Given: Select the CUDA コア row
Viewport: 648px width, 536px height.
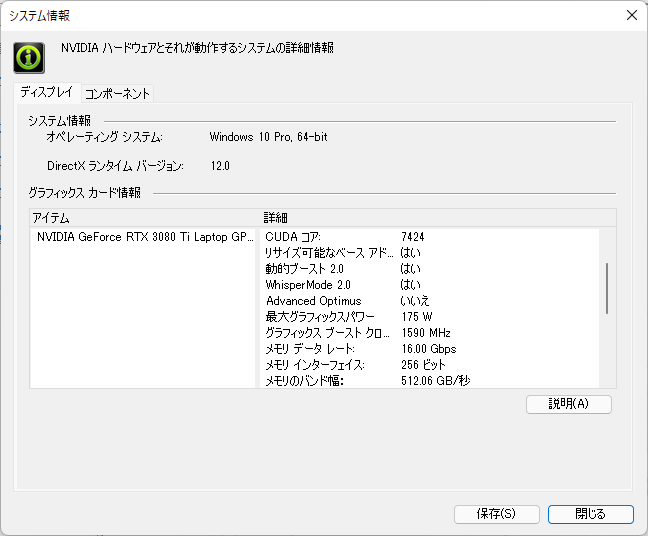Looking at the screenshot, I should (x=429, y=237).
